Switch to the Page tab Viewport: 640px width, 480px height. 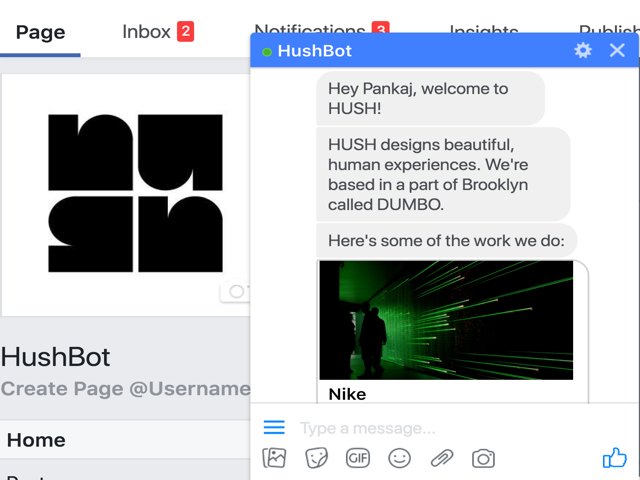tap(40, 32)
